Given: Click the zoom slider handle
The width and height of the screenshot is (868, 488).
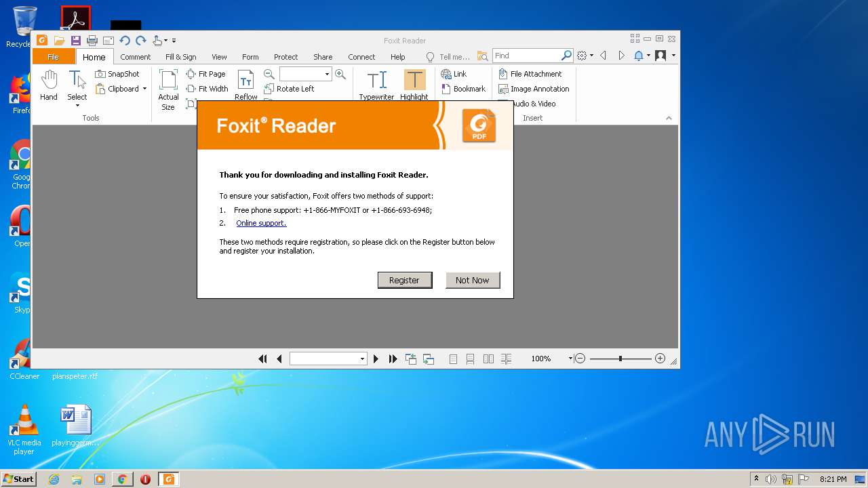Looking at the screenshot, I should (620, 359).
